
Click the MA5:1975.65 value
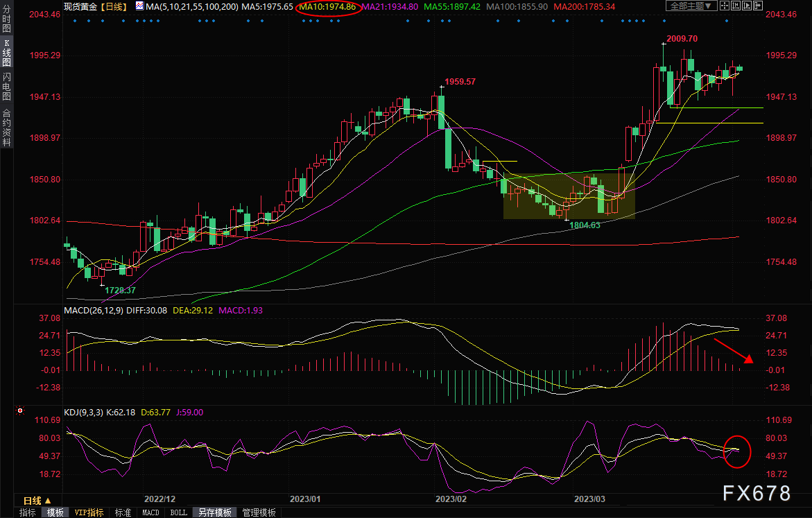coord(267,7)
